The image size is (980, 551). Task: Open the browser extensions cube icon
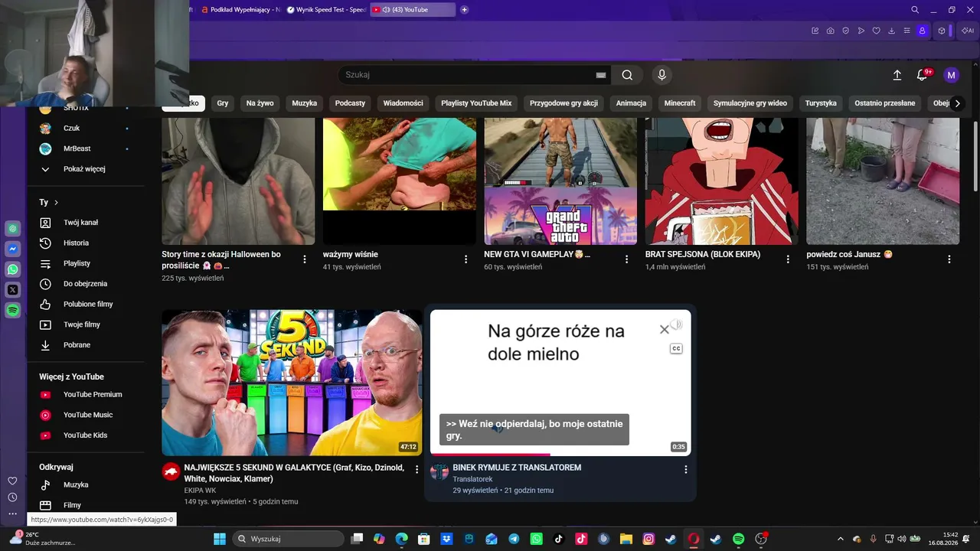pos(942,31)
